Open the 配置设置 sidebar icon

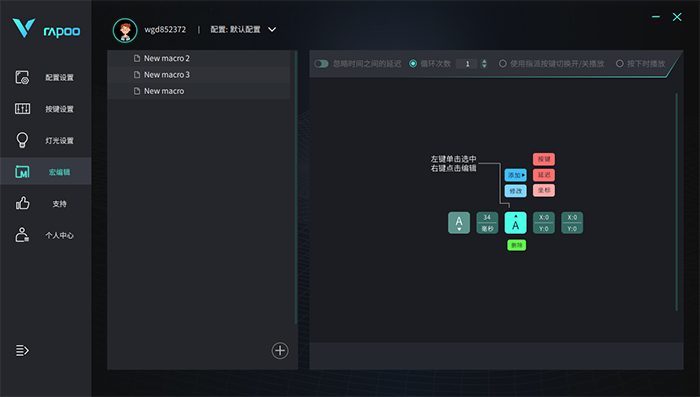pos(22,77)
